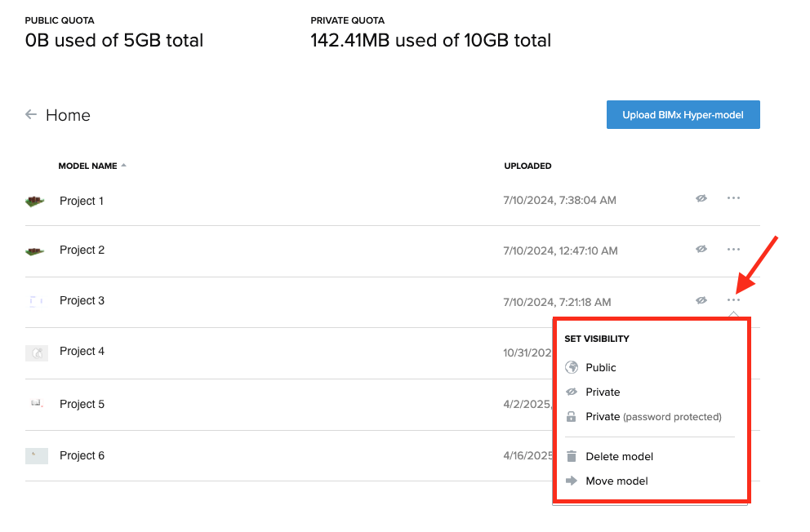
Task: Open the Project 6 model link
Action: [x=82, y=455]
